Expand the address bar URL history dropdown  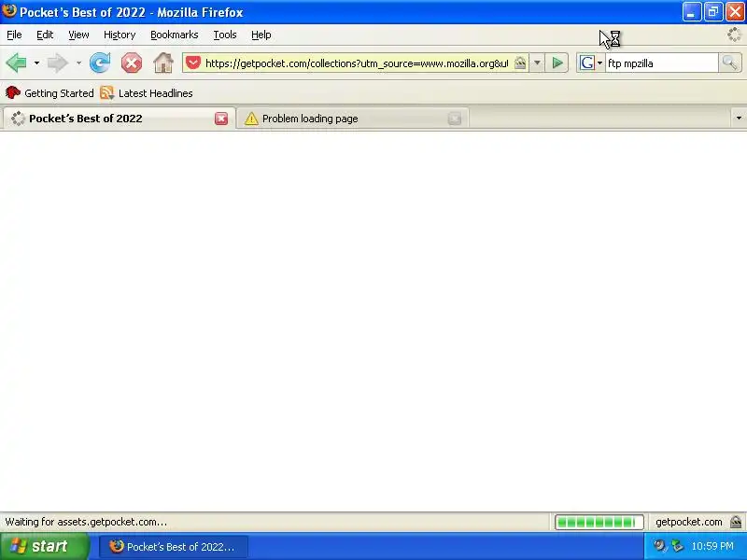(537, 63)
